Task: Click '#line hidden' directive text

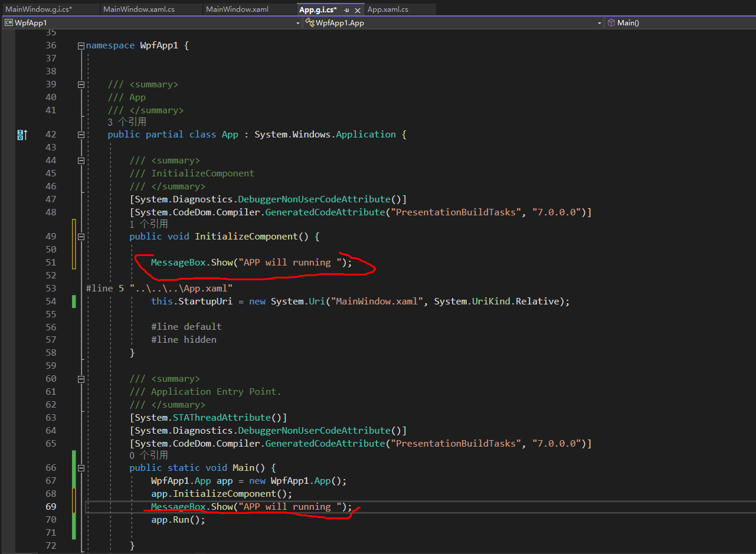Action: (x=184, y=340)
